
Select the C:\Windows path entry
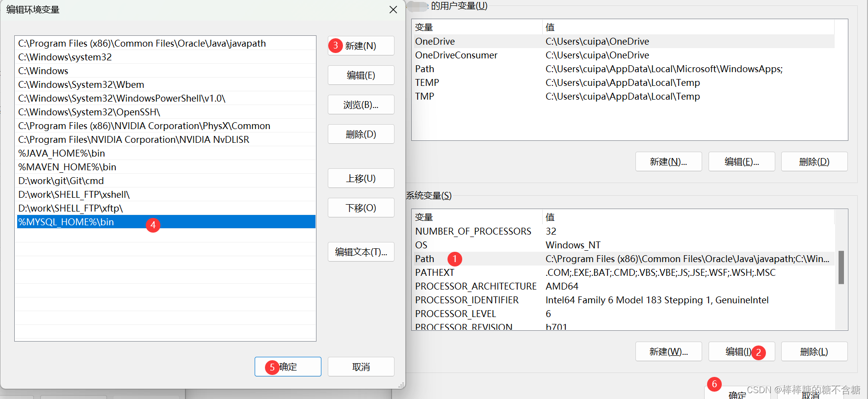pyautogui.click(x=166, y=71)
